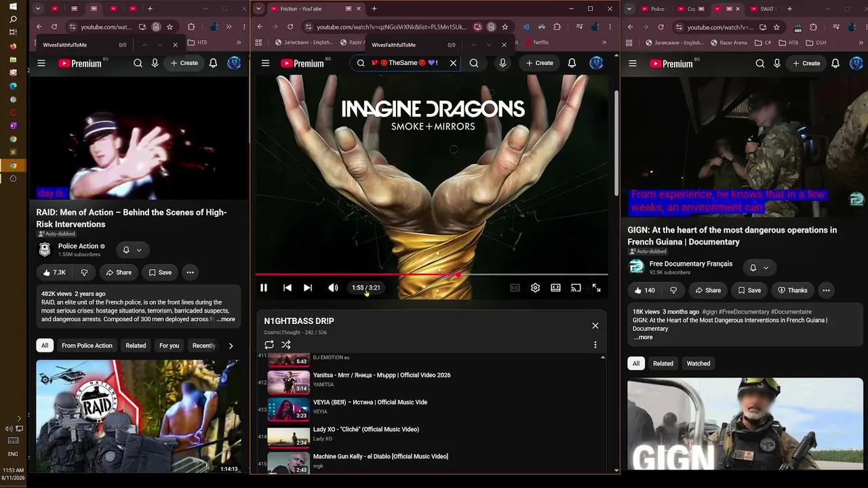Toggle subtitles CC button in the middle player
The height and width of the screenshot is (488, 868).
515,288
